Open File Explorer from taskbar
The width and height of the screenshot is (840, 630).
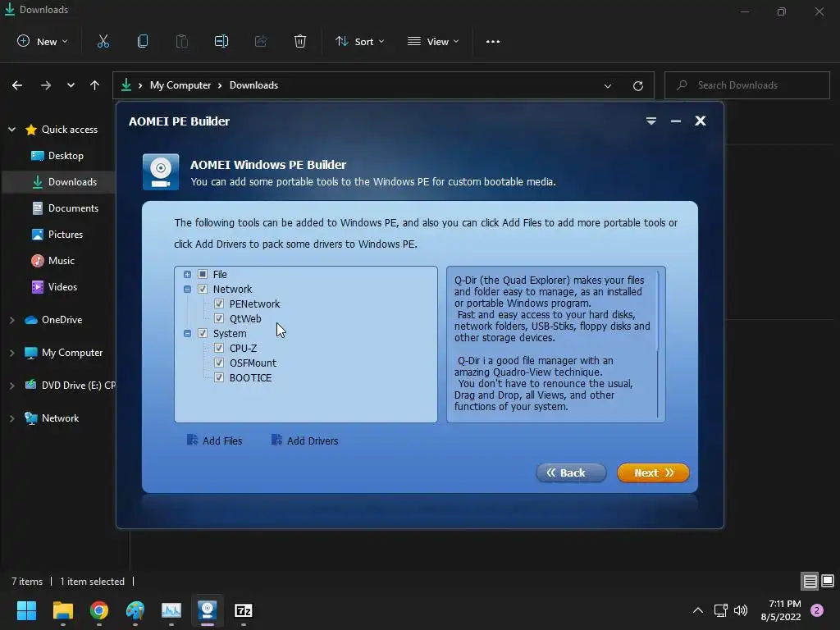pyautogui.click(x=63, y=610)
